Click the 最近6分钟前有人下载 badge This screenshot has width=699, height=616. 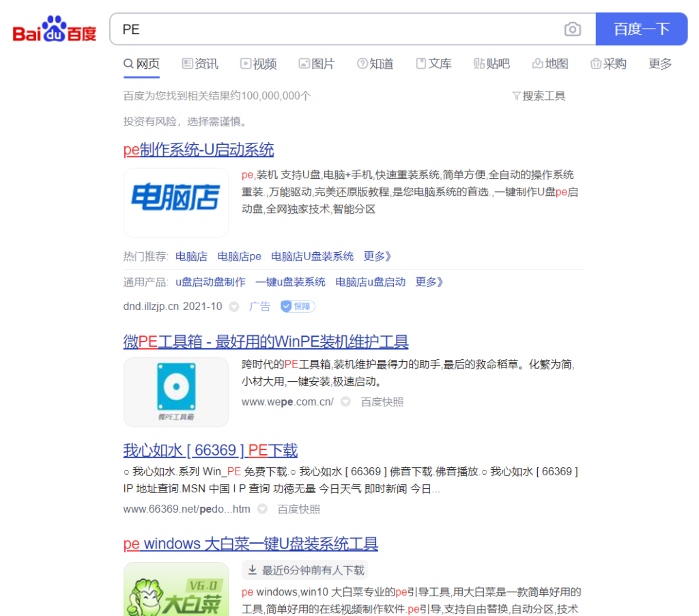coord(305,570)
